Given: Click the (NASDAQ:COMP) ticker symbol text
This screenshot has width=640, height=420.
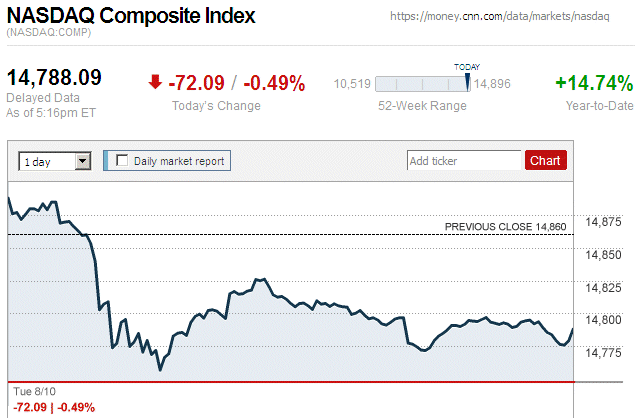Looking at the screenshot, I should coord(48,34).
